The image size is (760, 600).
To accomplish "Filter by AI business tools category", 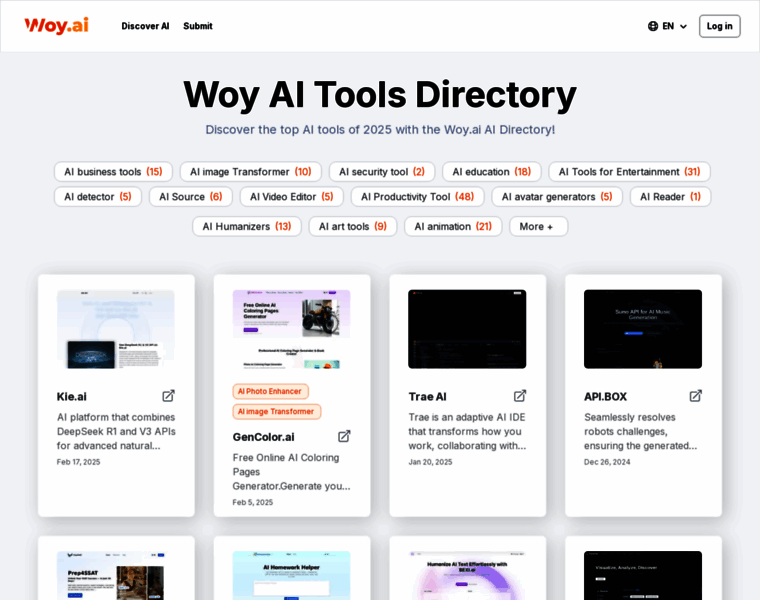I will (x=113, y=172).
